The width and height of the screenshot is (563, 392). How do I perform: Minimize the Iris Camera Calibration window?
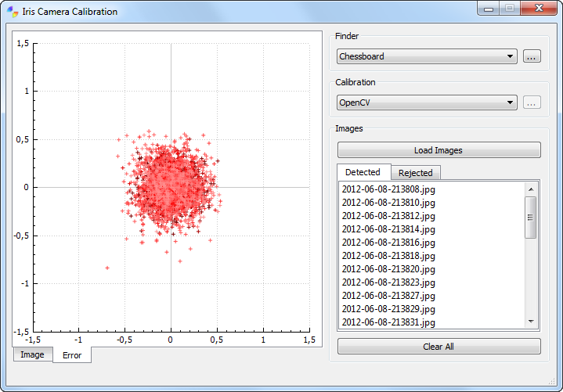coord(489,9)
